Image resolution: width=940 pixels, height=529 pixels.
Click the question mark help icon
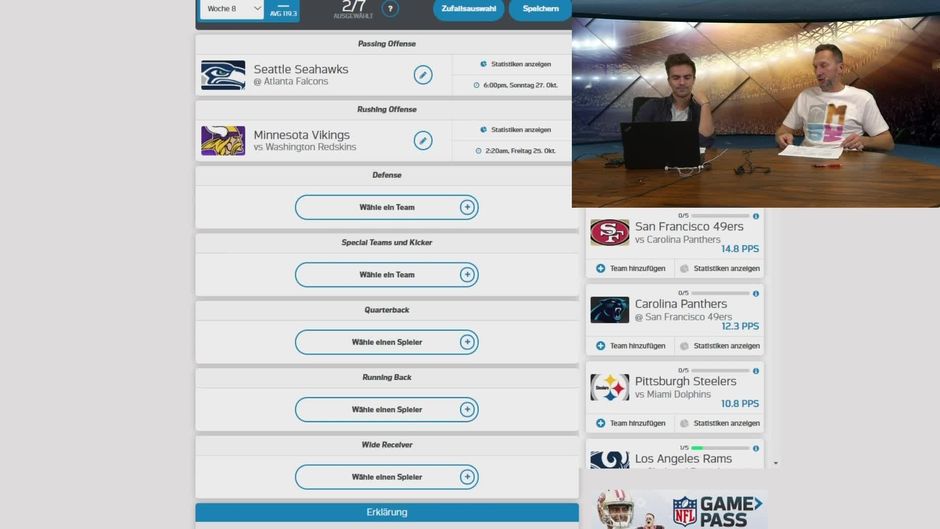point(390,9)
